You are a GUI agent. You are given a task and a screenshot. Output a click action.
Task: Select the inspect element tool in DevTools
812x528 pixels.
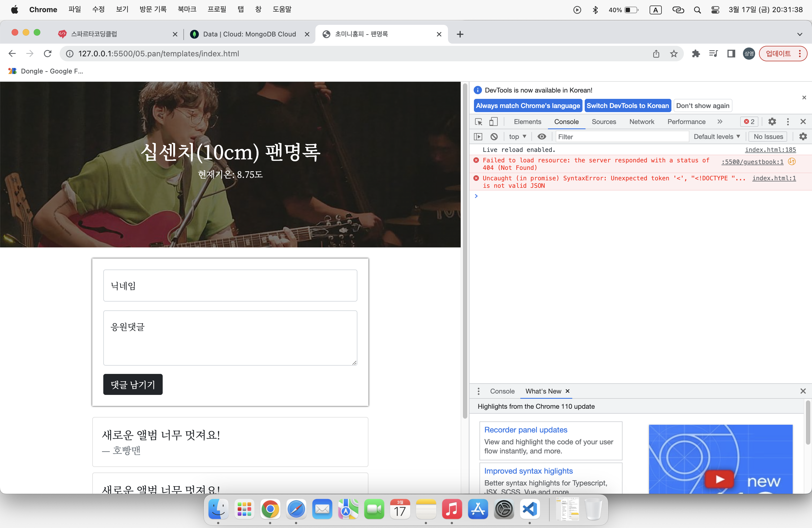pos(478,122)
